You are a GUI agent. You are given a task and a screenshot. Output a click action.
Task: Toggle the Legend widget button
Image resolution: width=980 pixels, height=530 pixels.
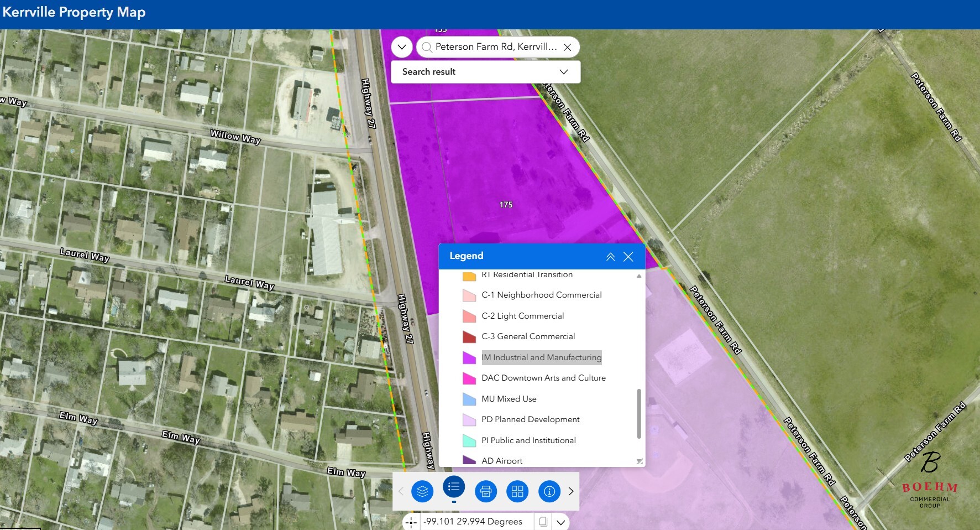coord(454,487)
